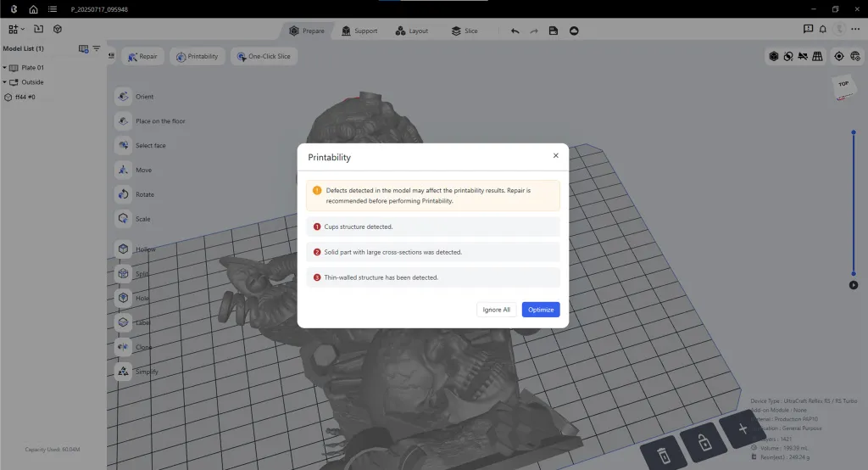Open the Layout tab
This screenshot has width=868, height=470.
pos(412,31)
